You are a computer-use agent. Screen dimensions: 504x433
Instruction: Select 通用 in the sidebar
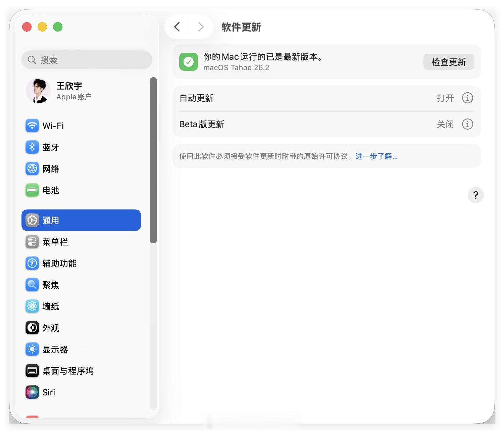(x=81, y=220)
